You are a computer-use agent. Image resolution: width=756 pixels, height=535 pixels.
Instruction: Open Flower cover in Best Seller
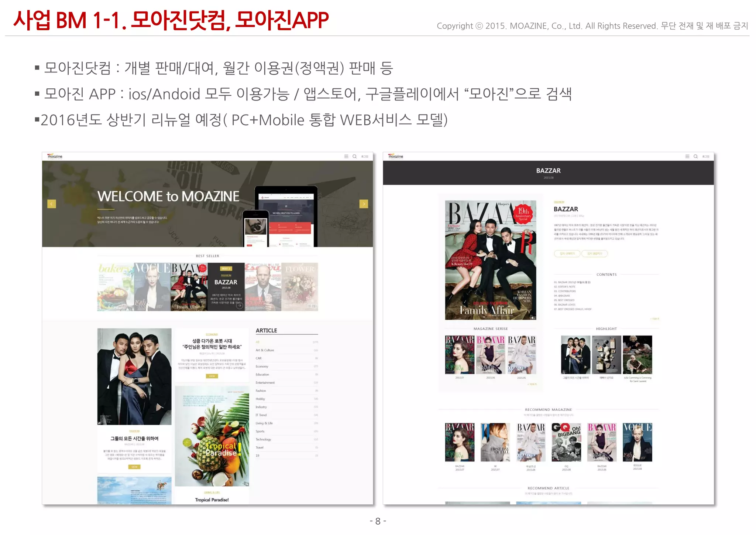(299, 287)
